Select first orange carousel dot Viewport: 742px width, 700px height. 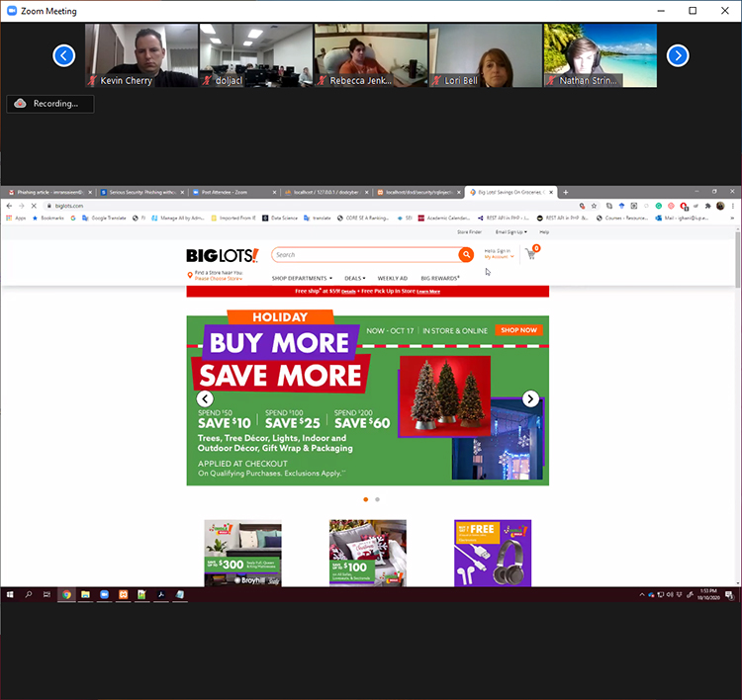coord(366,499)
